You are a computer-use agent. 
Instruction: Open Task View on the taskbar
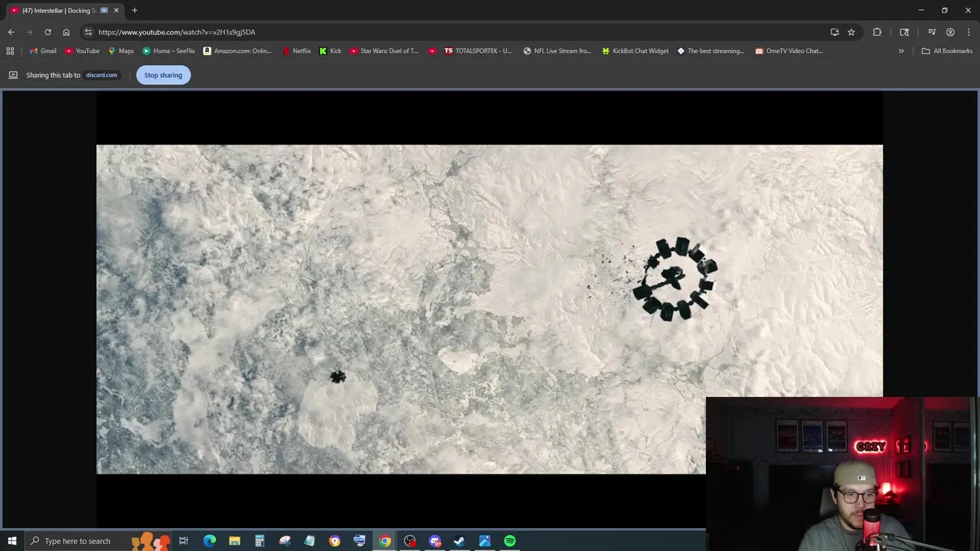[184, 541]
